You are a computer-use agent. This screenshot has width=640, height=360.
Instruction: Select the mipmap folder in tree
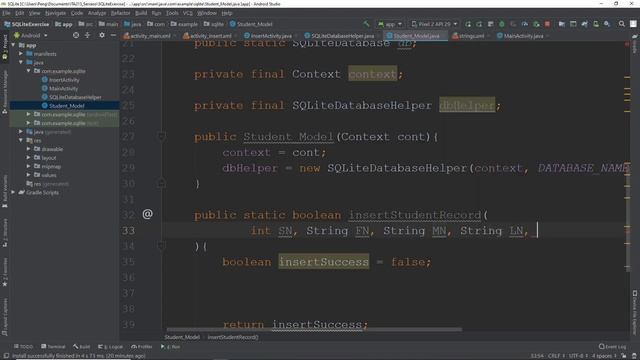click(47, 167)
